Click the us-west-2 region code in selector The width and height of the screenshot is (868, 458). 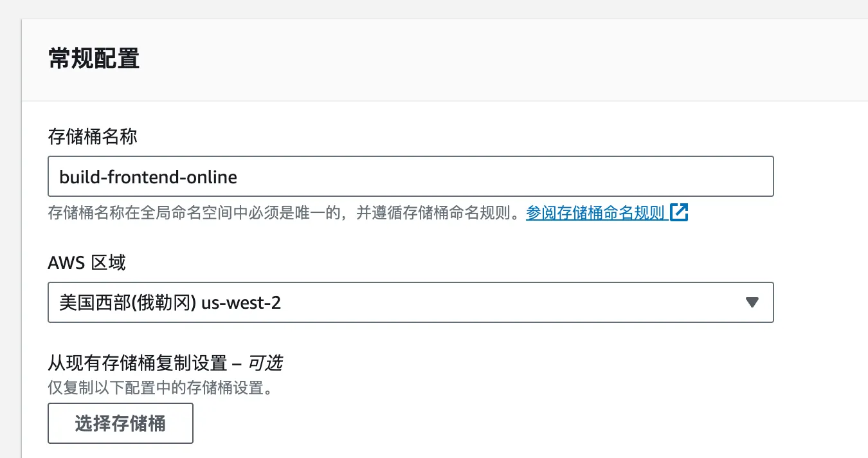click(x=241, y=302)
